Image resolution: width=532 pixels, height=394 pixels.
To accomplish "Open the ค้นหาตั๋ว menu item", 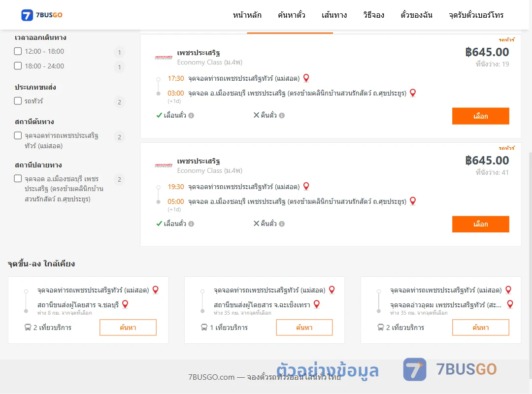I will [x=292, y=15].
